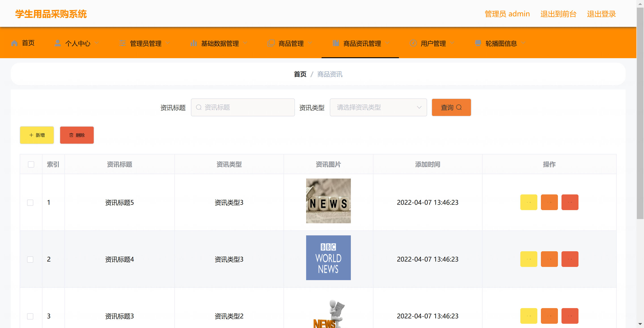Click the yellow 新增 button
The height and width of the screenshot is (328, 644).
click(37, 135)
